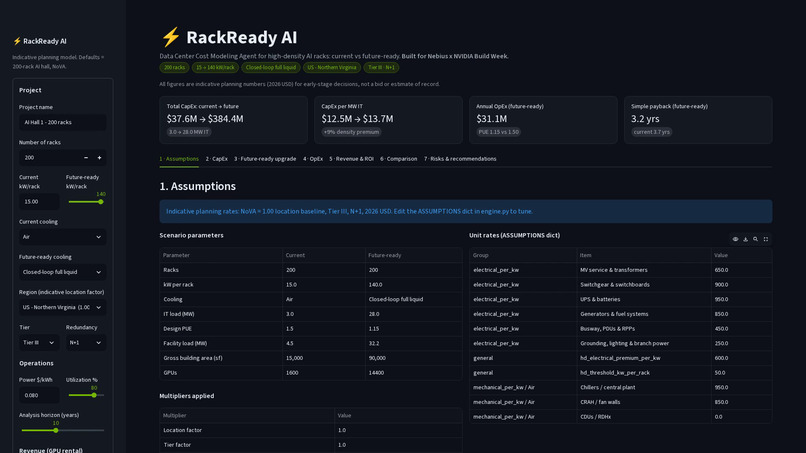Click the RackReady AI sidebar title
This screenshot has height=453, width=806.
pyautogui.click(x=40, y=41)
